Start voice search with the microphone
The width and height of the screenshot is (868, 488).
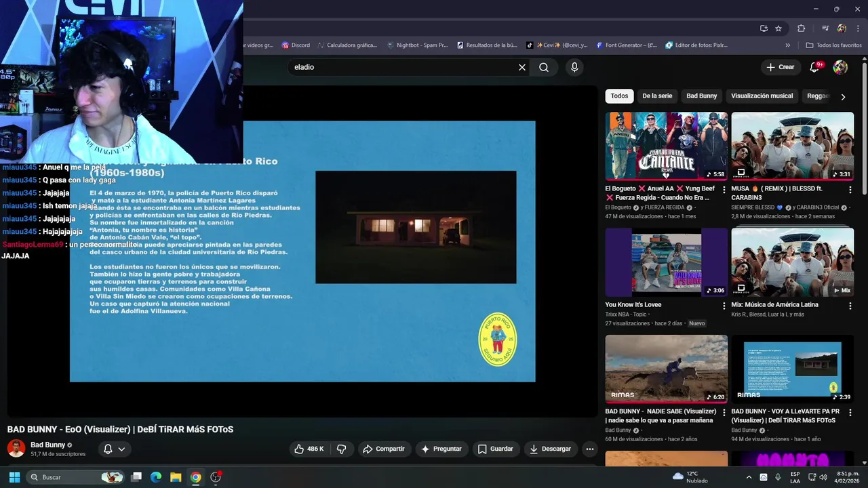coord(574,67)
